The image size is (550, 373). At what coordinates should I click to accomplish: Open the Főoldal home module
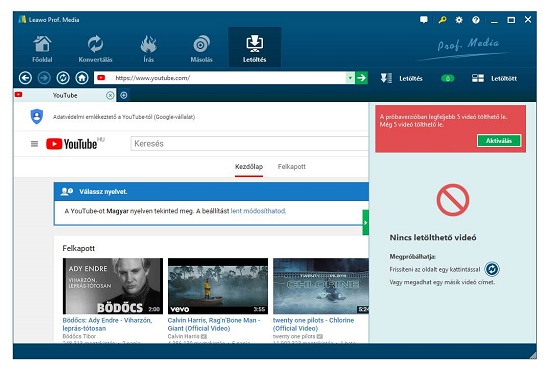(42, 49)
